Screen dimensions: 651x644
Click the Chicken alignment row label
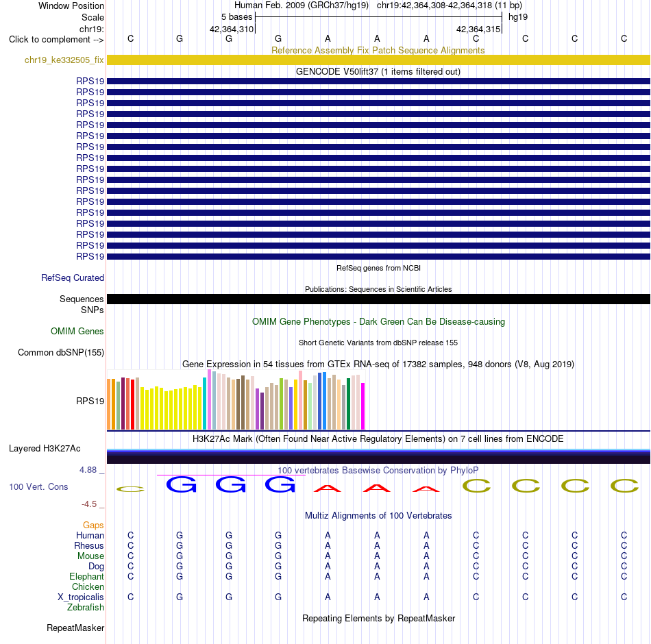[x=88, y=586]
